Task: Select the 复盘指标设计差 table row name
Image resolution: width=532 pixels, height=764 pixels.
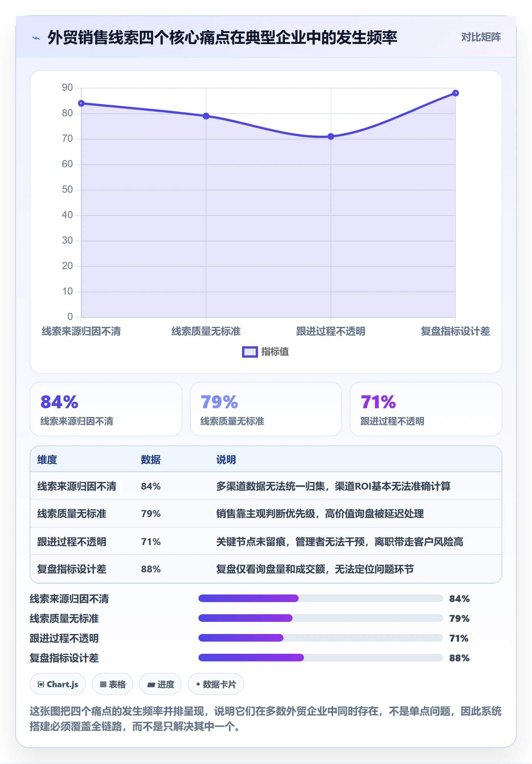Action: click(72, 569)
